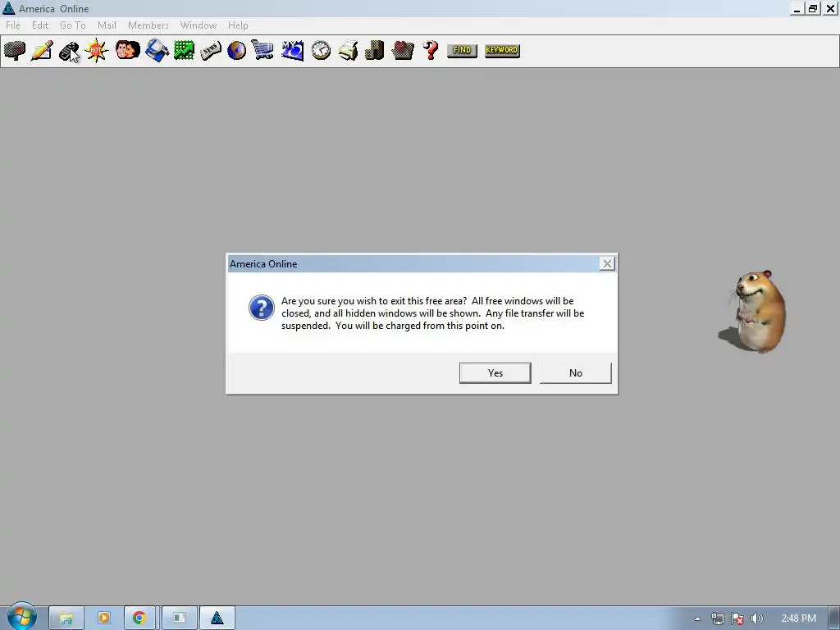Image resolution: width=840 pixels, height=630 pixels.
Task: Click the AOL triangle taskbar icon
Action: pyautogui.click(x=217, y=618)
